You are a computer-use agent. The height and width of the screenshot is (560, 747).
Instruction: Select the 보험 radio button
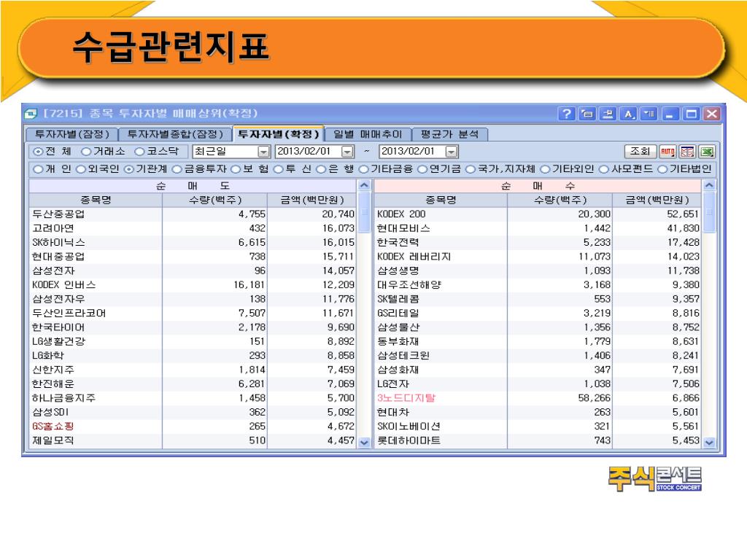(x=236, y=169)
